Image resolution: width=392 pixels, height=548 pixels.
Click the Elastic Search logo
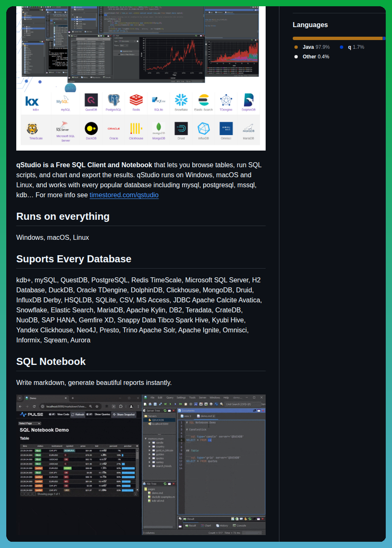click(204, 100)
